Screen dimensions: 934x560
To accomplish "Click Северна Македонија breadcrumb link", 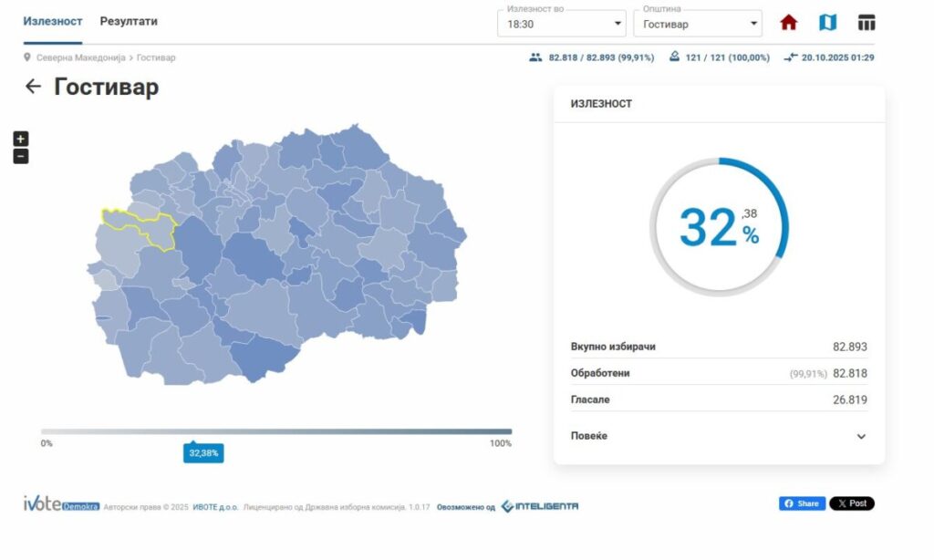I will tap(81, 57).
